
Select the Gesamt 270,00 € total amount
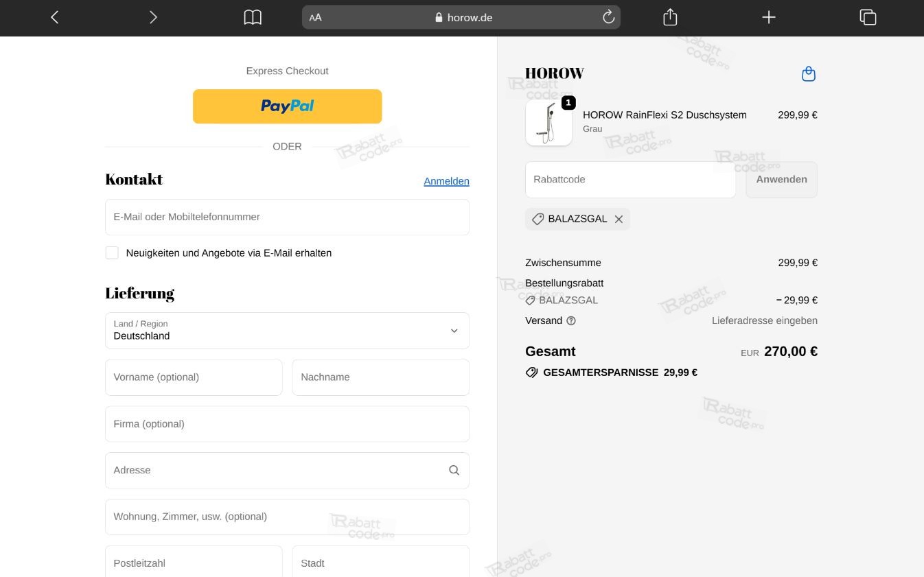click(x=791, y=351)
